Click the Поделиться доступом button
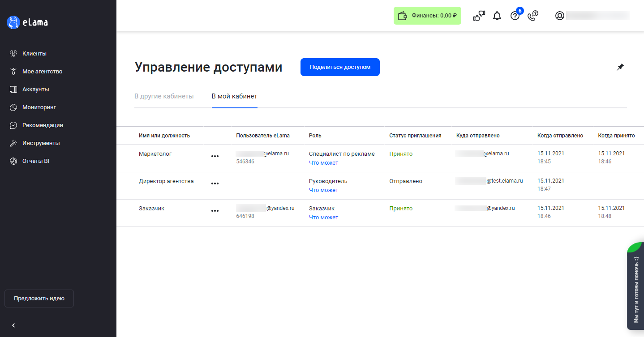This screenshot has height=337, width=644. click(x=340, y=67)
